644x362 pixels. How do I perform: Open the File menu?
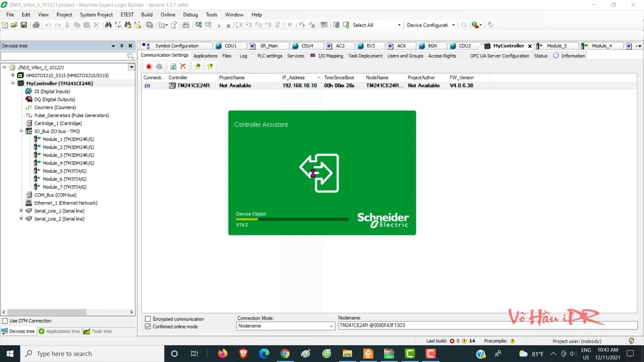tap(10, 15)
